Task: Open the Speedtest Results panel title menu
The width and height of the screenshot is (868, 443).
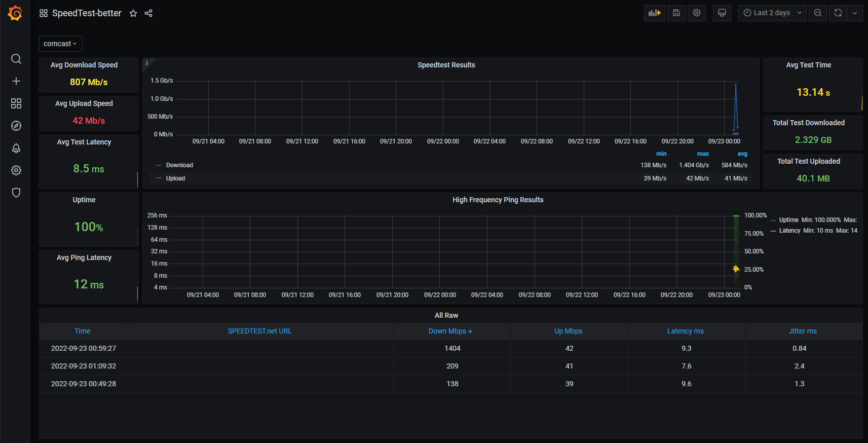Action: tap(446, 65)
